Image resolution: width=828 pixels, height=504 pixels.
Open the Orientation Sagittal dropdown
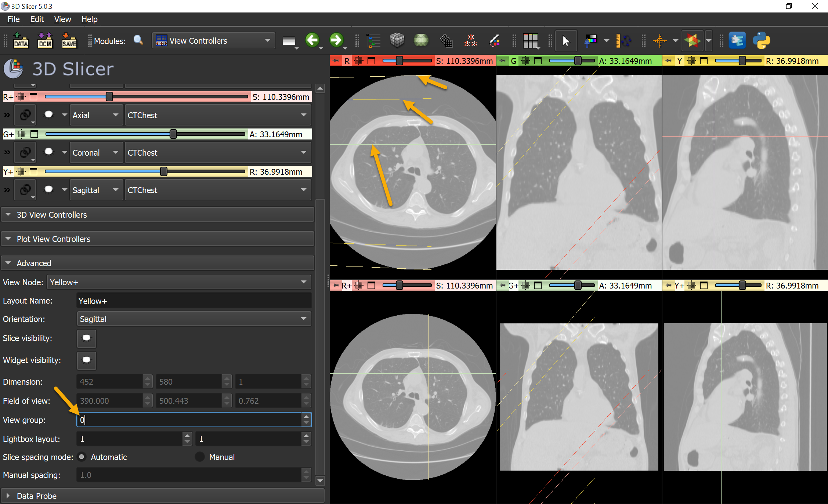[x=194, y=319]
